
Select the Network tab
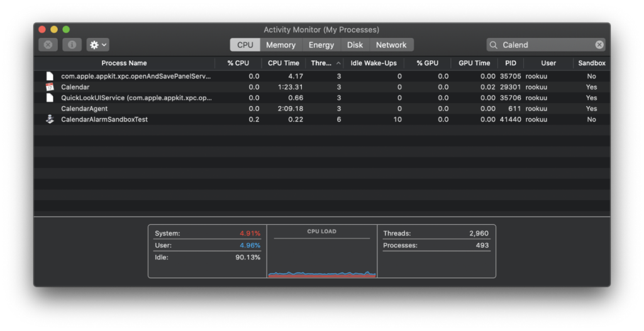click(391, 45)
